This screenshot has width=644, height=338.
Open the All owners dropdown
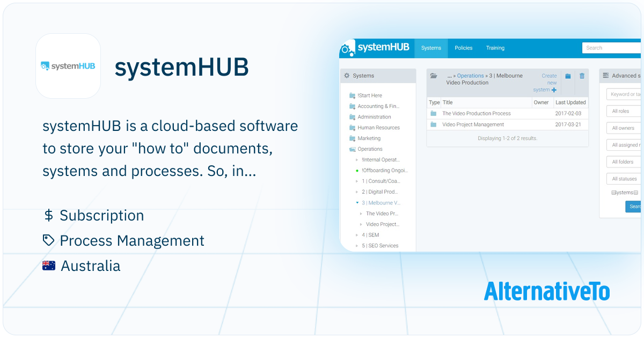click(x=624, y=128)
